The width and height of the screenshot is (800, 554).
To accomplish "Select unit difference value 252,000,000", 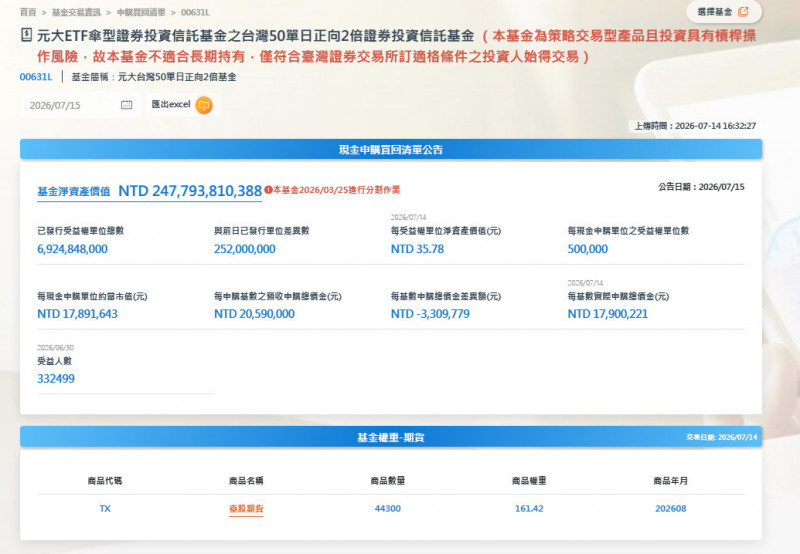I will tap(244, 249).
